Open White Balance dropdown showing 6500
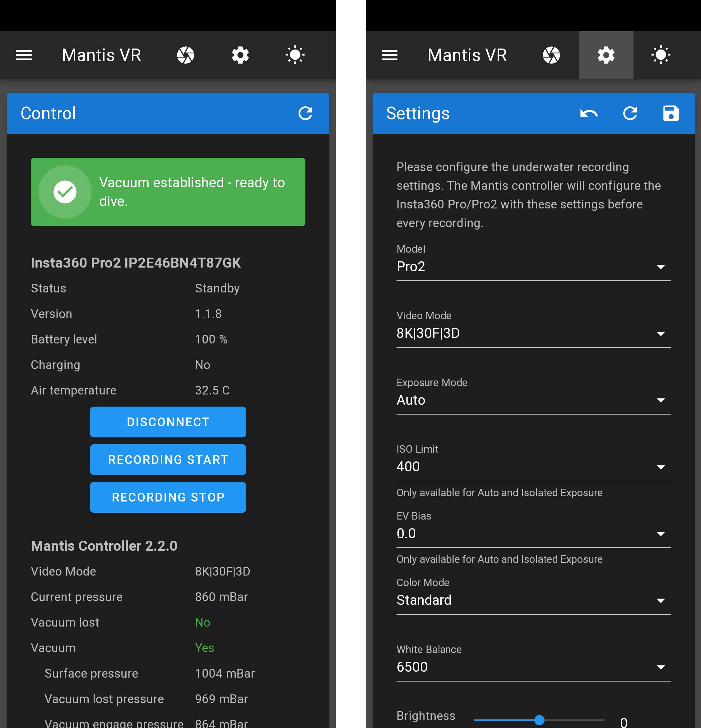Screen dimensions: 701x728 tap(533, 667)
